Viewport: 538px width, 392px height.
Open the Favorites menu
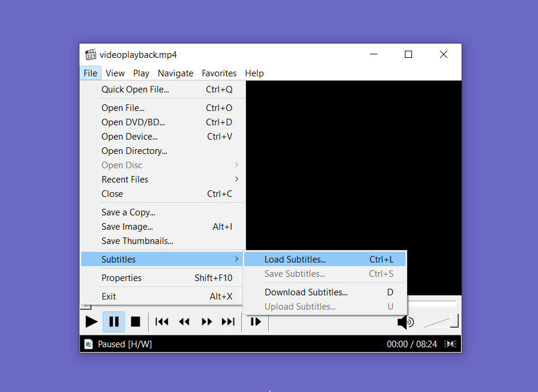coord(219,73)
